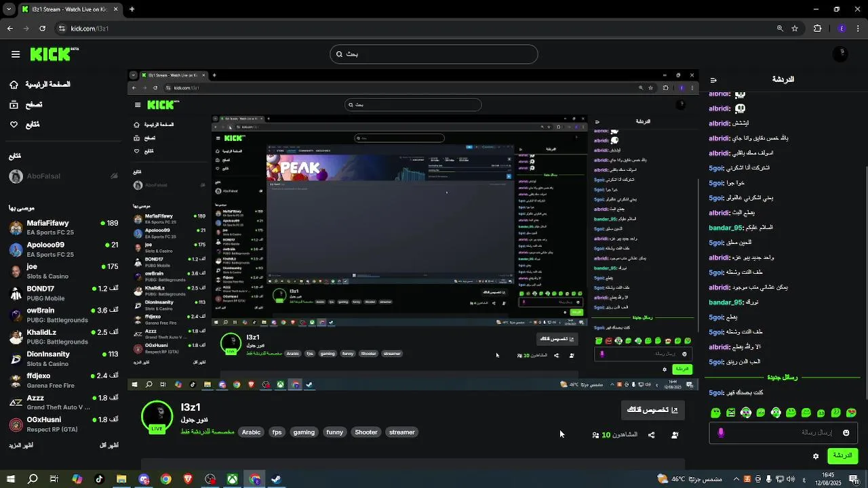This screenshot has width=868, height=488.
Task: Open the notification center icon
Action: pos(854,479)
